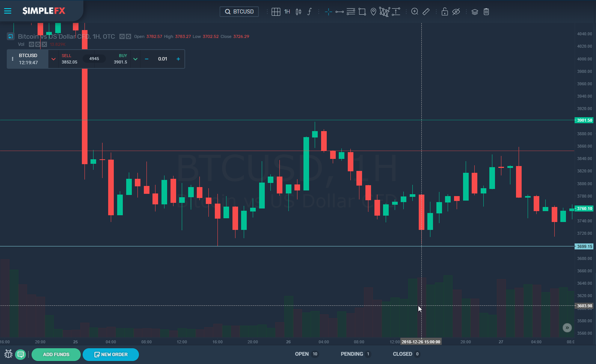The width and height of the screenshot is (596, 364).
Task: Remove the Vol indicator
Action: pyautogui.click(x=44, y=44)
